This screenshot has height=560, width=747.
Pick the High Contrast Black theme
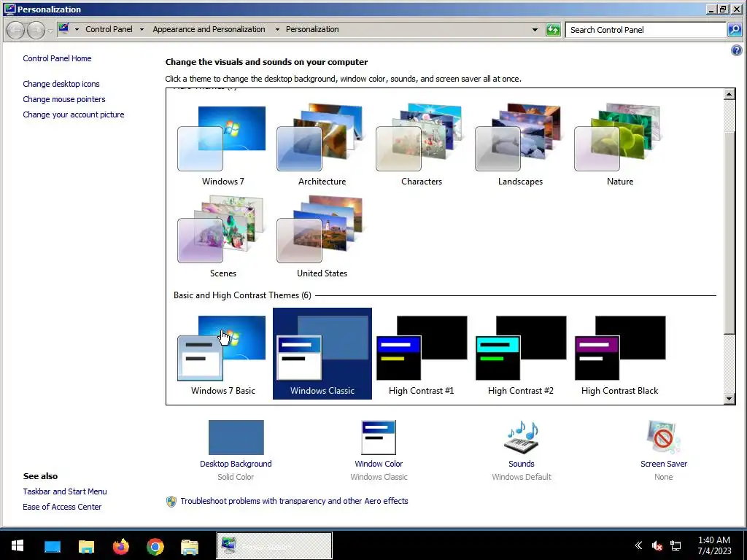[x=619, y=354]
